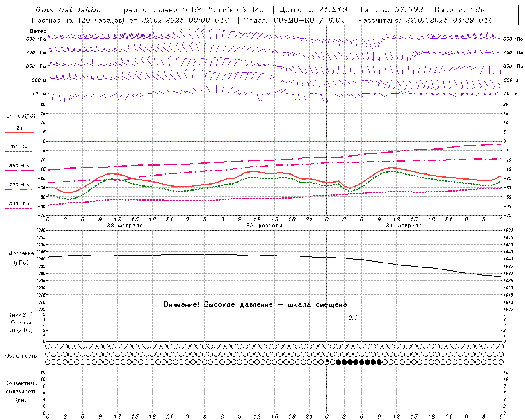Click the 24 февраля date label
Image resolution: width=525 pixels, height=420 pixels.
404,226
